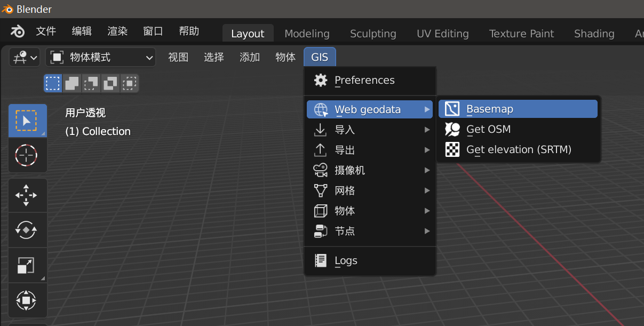Click the node icon beside 节点
The image size is (644, 326).
pos(321,231)
